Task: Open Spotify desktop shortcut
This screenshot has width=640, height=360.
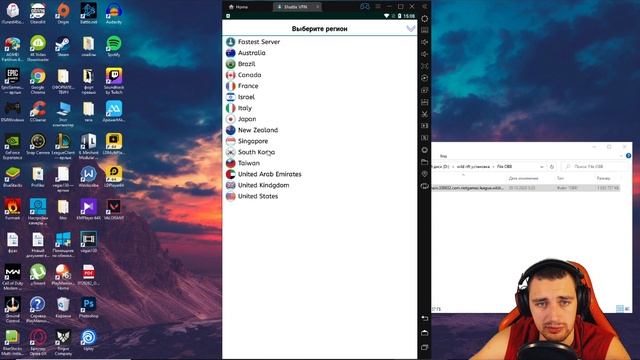Action: [x=114, y=45]
